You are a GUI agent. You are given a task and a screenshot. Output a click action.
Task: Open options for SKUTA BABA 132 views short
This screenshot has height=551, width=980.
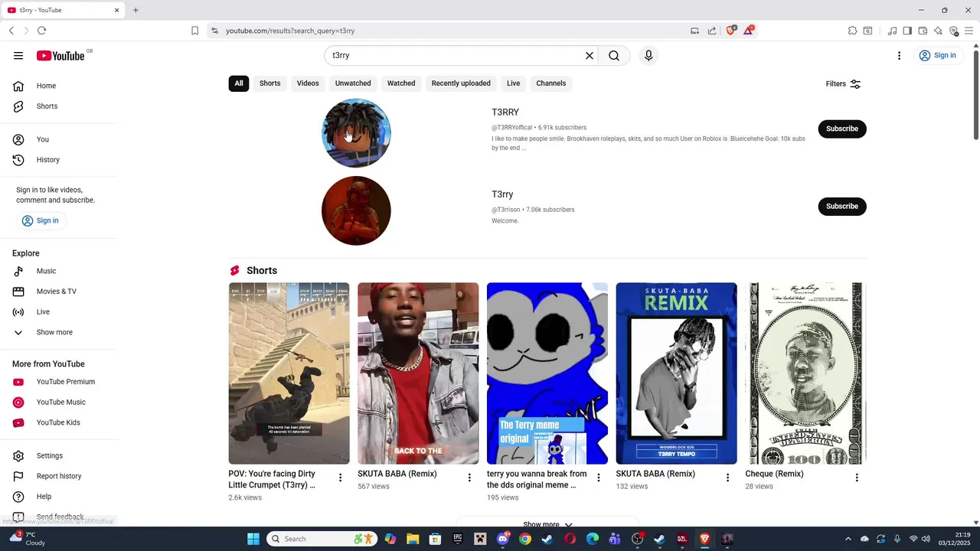click(x=728, y=478)
